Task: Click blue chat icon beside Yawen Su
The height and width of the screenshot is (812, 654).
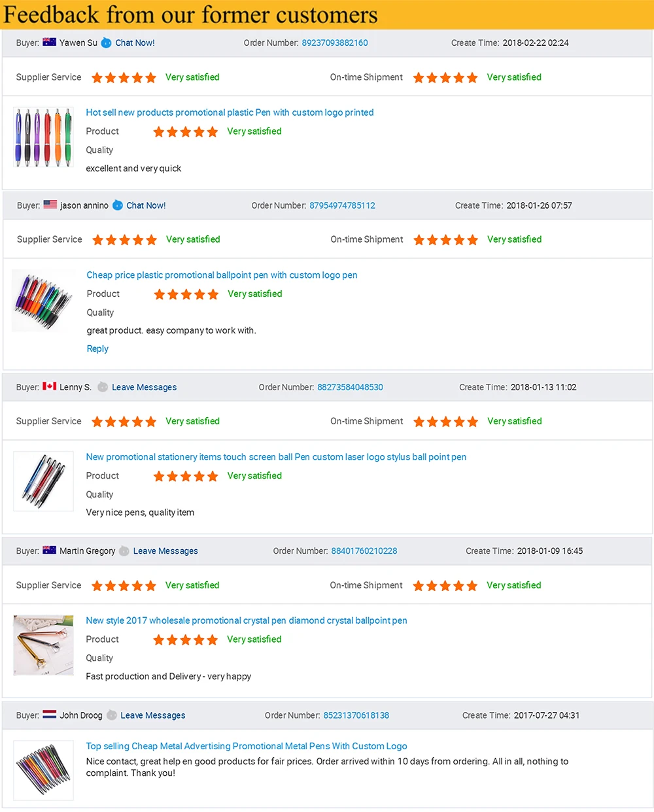Action: [x=106, y=43]
